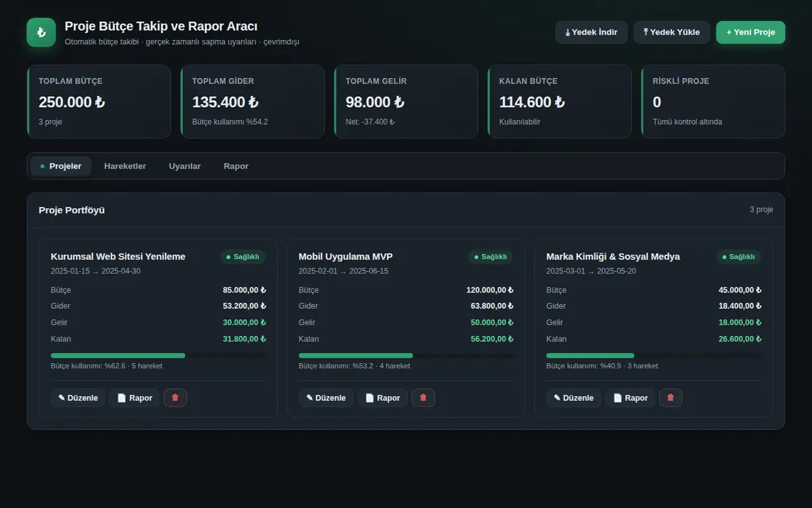Open the Projeler tab
Screen dimensions: 812x508
click(x=61, y=166)
